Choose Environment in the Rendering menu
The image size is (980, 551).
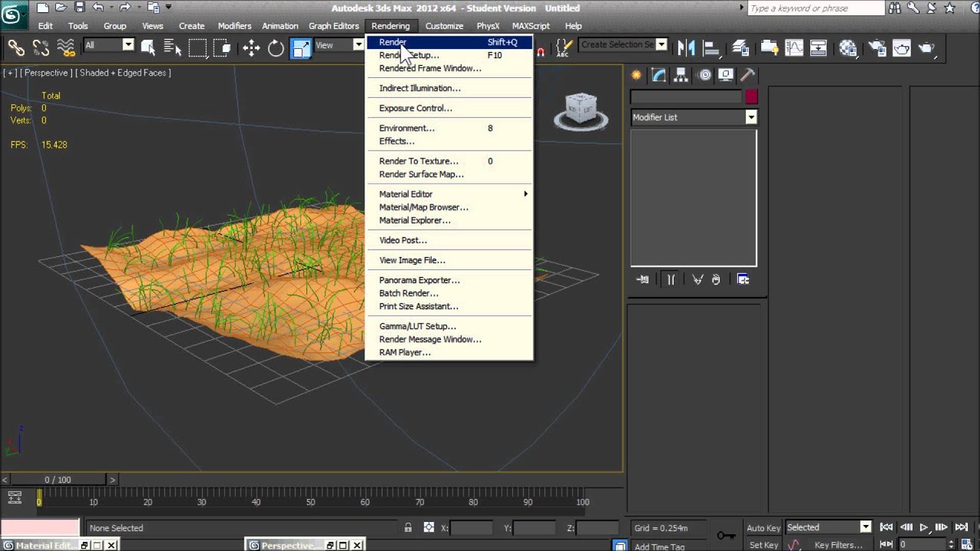(x=449, y=129)
